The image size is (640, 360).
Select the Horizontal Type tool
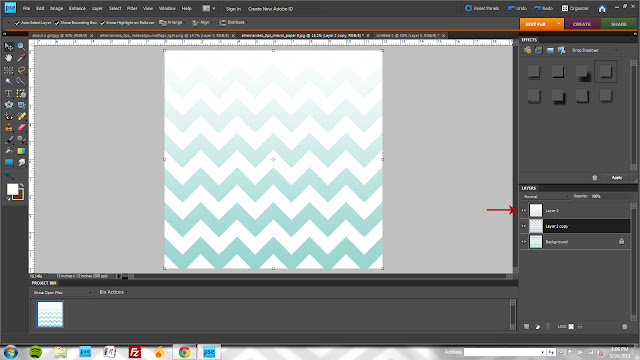[x=9, y=93]
